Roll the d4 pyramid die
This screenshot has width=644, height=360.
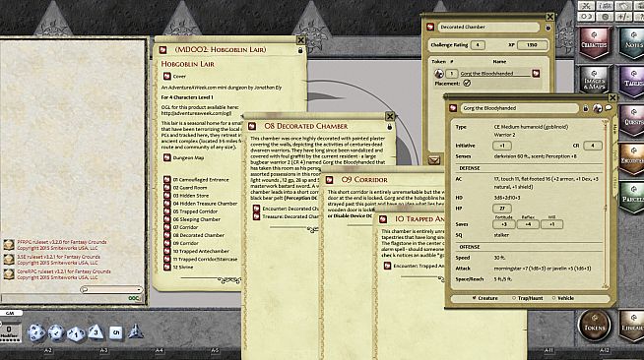point(135,331)
